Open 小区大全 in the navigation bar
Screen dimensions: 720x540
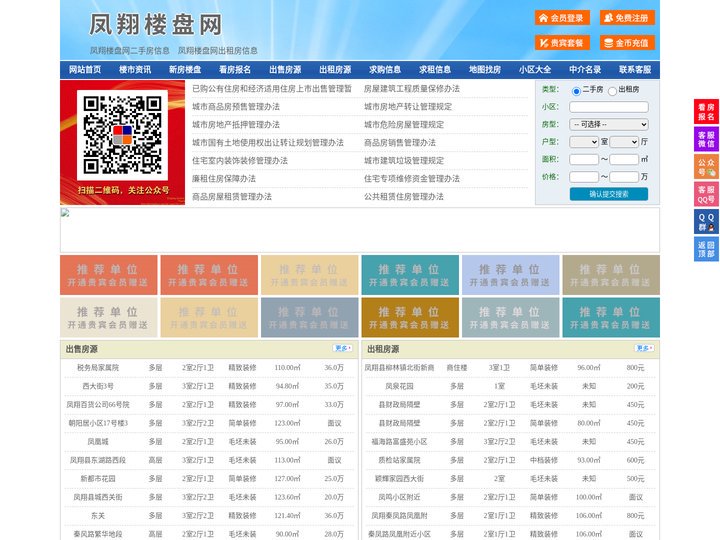[x=535, y=70]
